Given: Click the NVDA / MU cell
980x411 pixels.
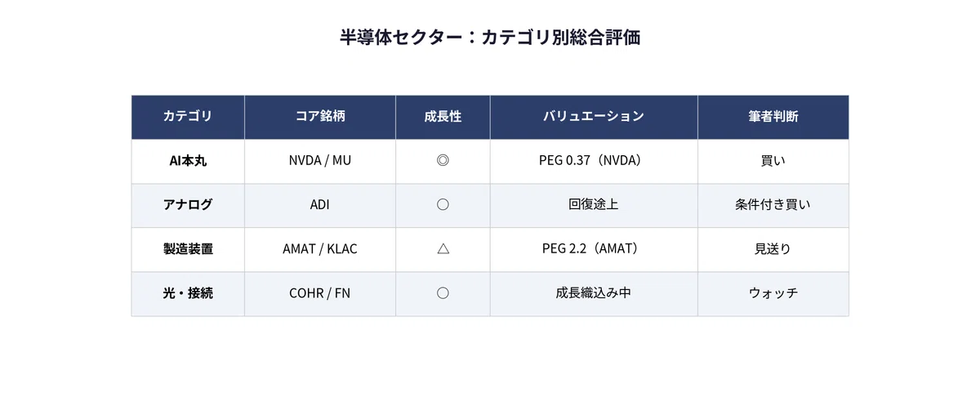Looking at the screenshot, I should (320, 161).
